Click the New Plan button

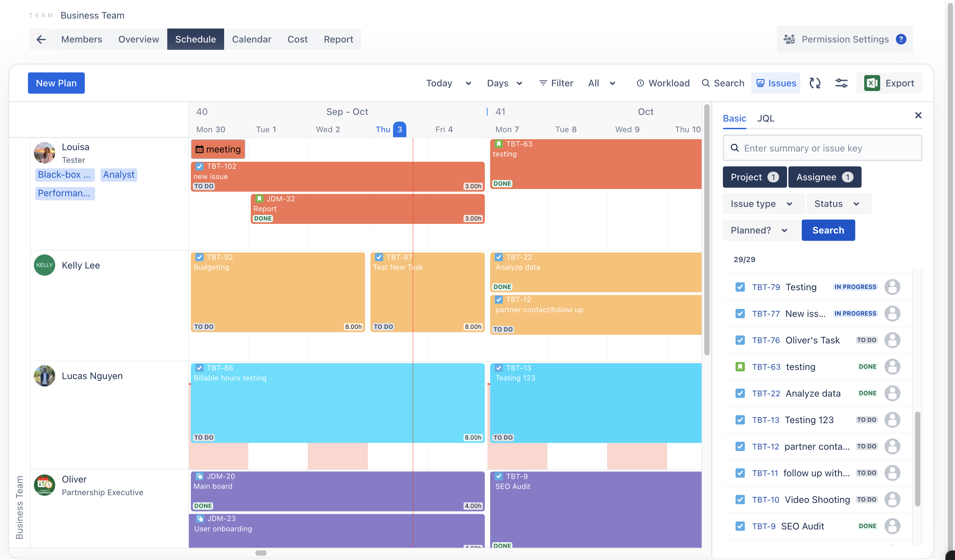pyautogui.click(x=56, y=83)
